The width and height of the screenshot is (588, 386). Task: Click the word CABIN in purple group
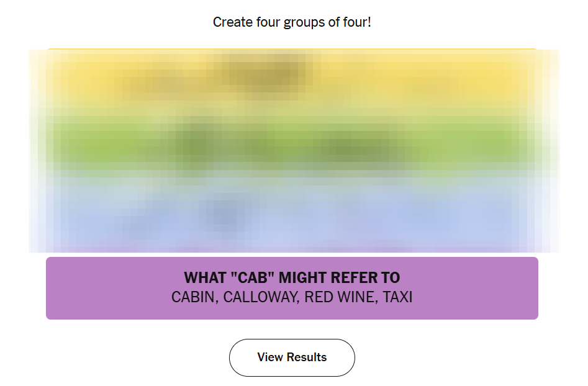(194, 298)
